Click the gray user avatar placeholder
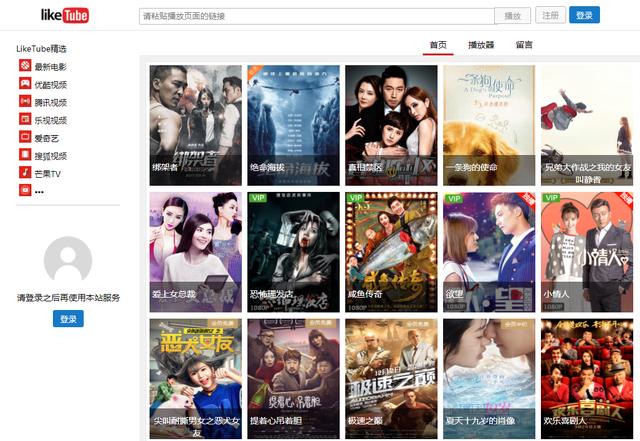The image size is (640, 441). [x=68, y=260]
